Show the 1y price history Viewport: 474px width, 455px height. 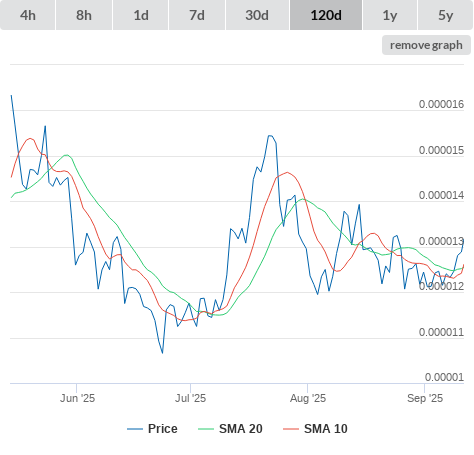coord(390,15)
